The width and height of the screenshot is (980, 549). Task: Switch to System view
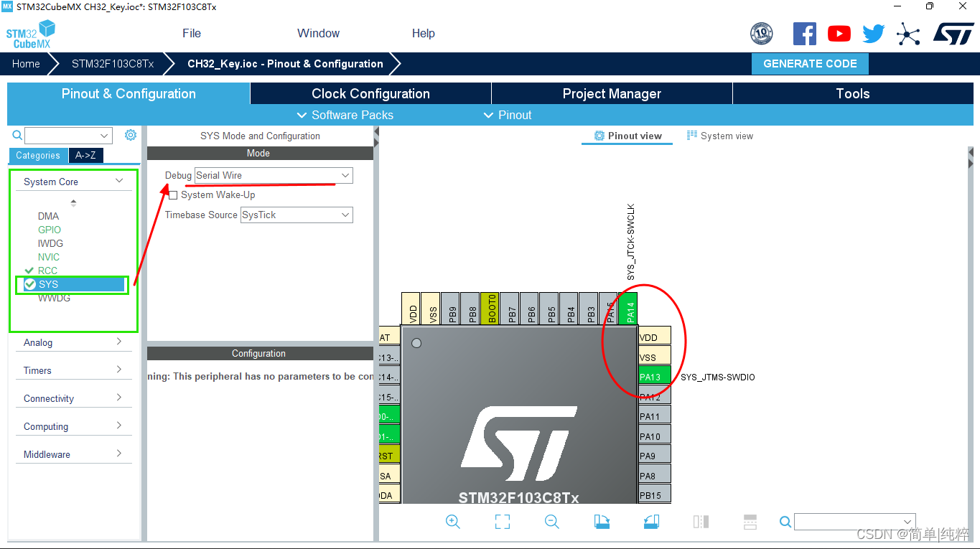720,136
